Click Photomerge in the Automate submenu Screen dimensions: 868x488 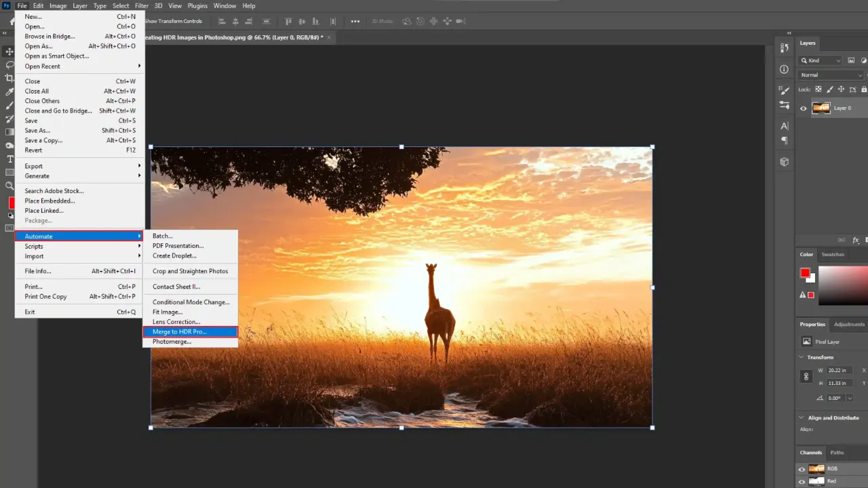click(x=172, y=342)
